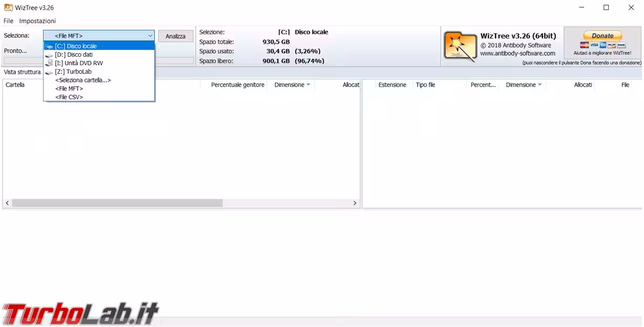Click the C: drive icon in the dropdown list
Viewport: 644px width, 327px height.
49,46
